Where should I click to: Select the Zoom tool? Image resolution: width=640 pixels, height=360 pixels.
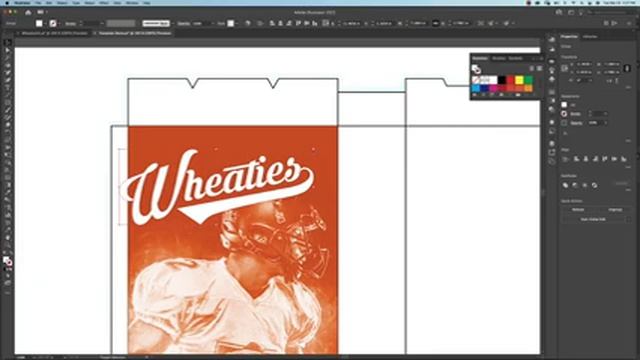click(7, 245)
